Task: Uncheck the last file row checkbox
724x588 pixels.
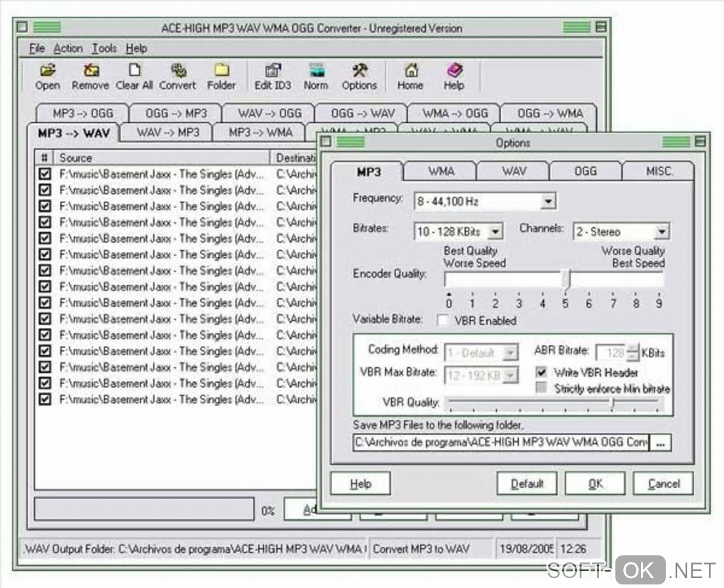Action: tap(45, 399)
